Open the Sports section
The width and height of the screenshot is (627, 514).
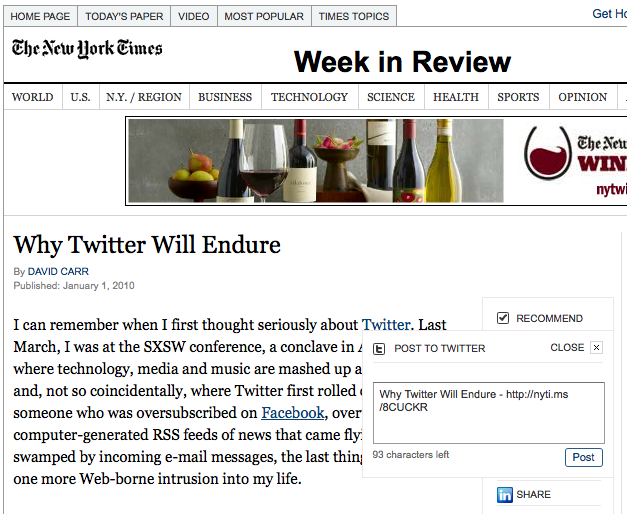[x=517, y=97]
